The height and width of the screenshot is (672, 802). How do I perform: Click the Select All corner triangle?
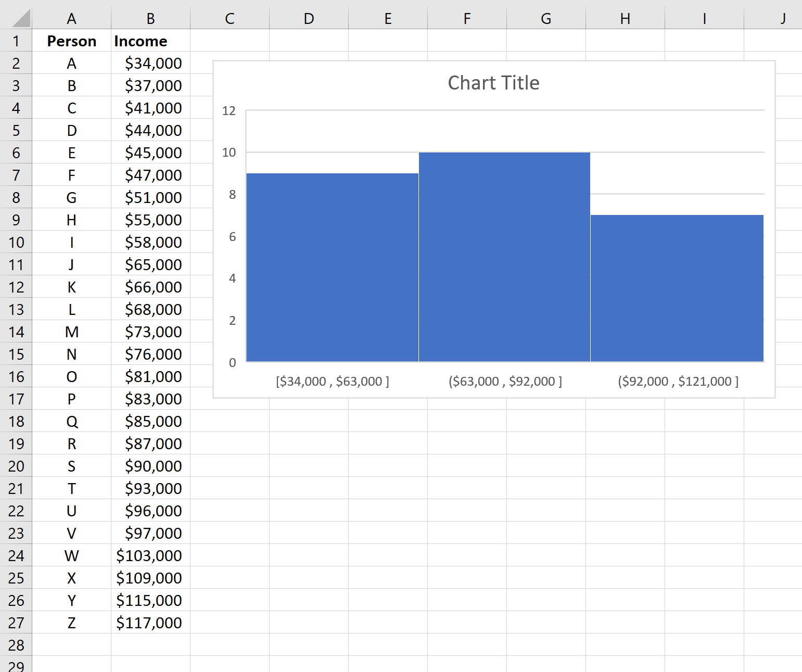(x=21, y=19)
